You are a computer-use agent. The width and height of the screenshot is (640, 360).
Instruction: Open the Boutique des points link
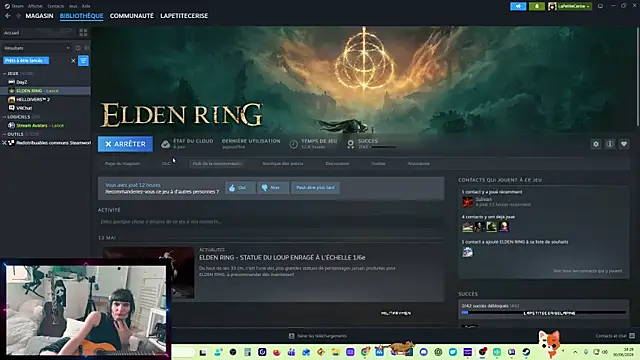point(282,164)
